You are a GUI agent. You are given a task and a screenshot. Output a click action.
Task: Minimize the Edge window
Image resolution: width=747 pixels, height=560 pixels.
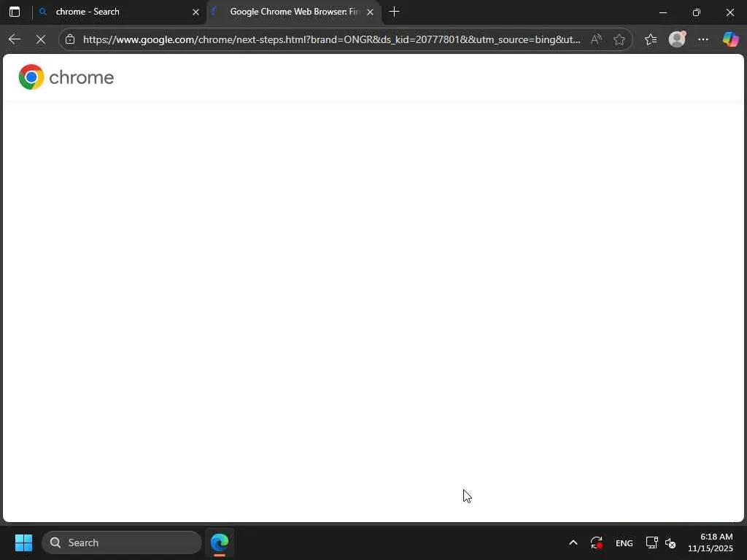662,12
